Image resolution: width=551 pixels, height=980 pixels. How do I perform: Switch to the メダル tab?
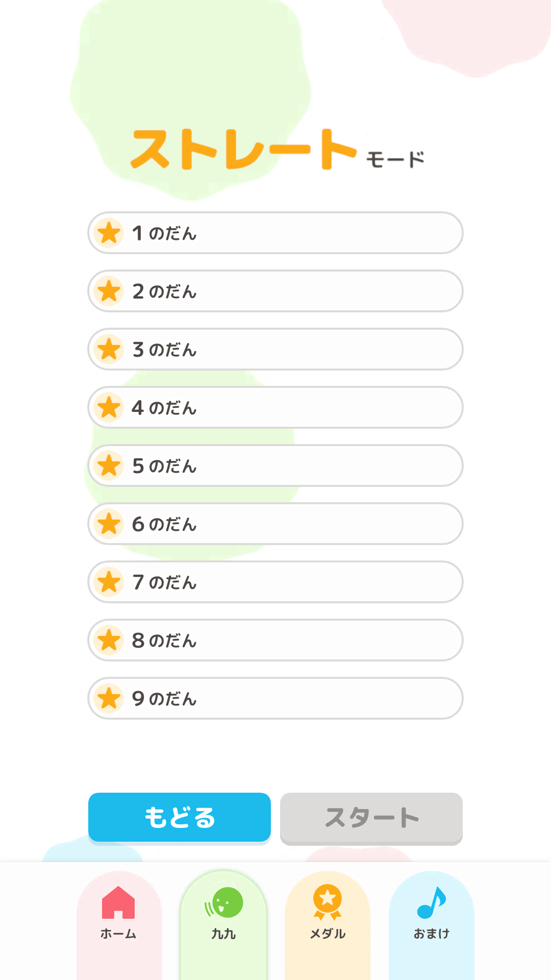tap(328, 934)
